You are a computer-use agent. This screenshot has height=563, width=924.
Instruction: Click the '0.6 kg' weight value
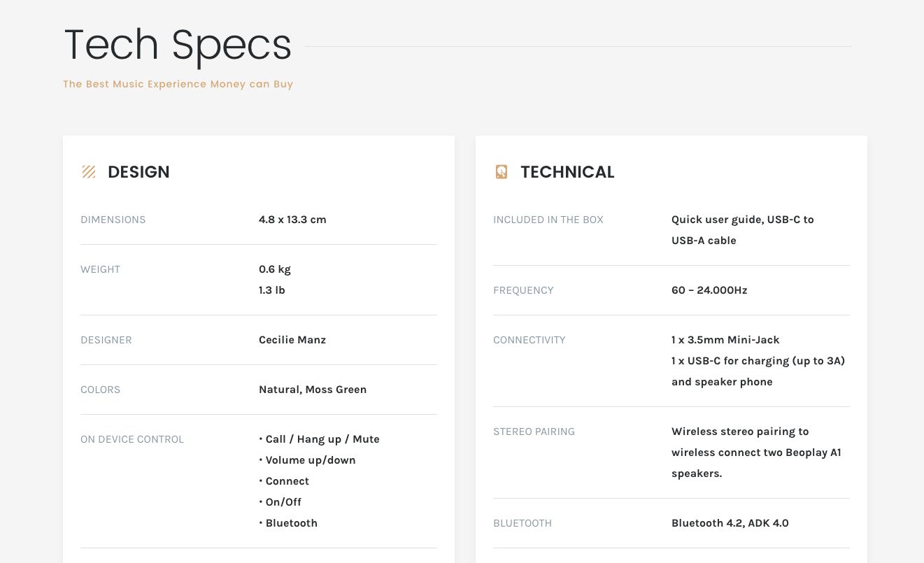click(x=275, y=269)
